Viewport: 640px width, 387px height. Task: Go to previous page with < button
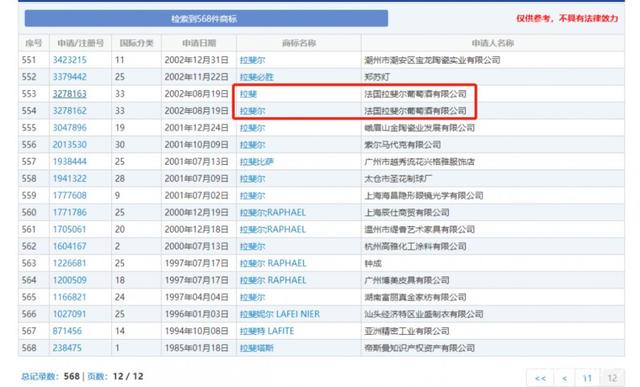(564, 378)
